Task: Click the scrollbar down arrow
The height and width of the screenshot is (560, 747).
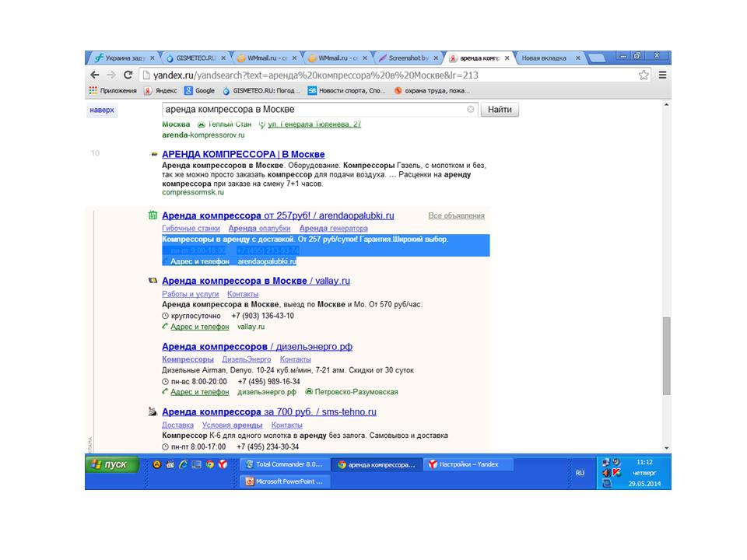Action: point(667,448)
